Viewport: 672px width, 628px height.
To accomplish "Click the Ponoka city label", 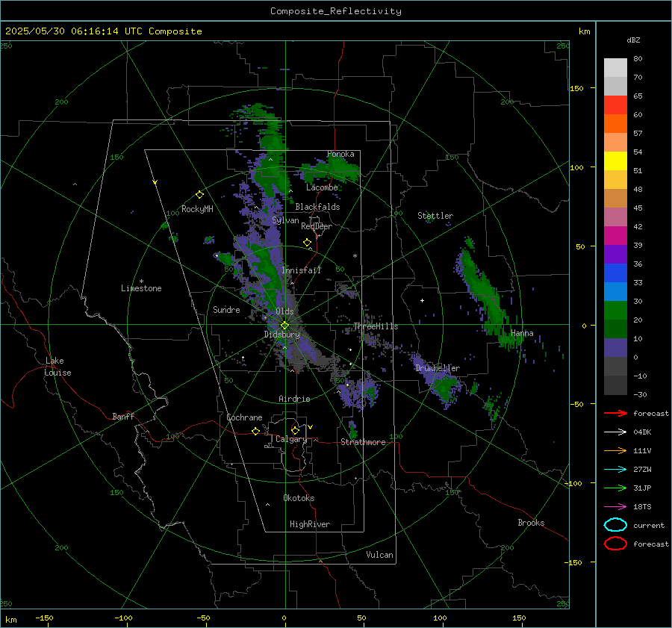I will click(340, 154).
